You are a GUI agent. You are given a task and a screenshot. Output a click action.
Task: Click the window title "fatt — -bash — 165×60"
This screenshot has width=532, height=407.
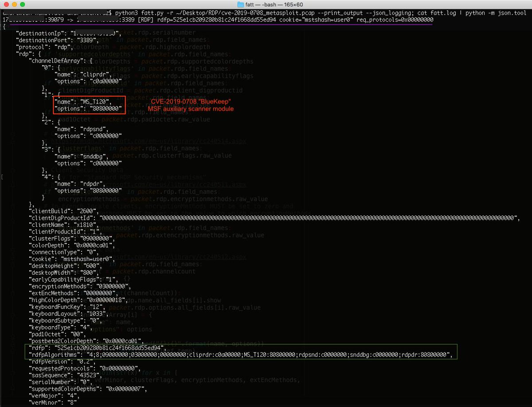point(274,4)
